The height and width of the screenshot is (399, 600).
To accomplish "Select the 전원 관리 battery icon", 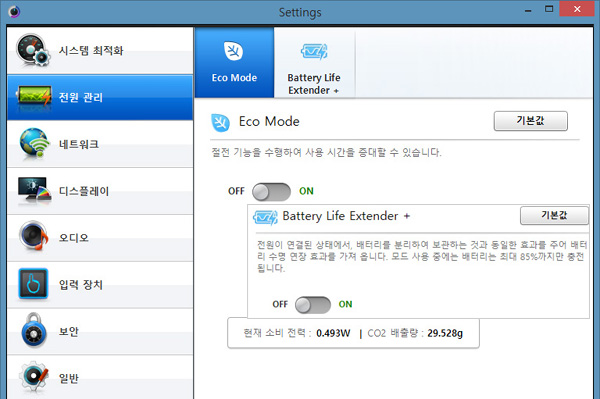I will [x=34, y=96].
